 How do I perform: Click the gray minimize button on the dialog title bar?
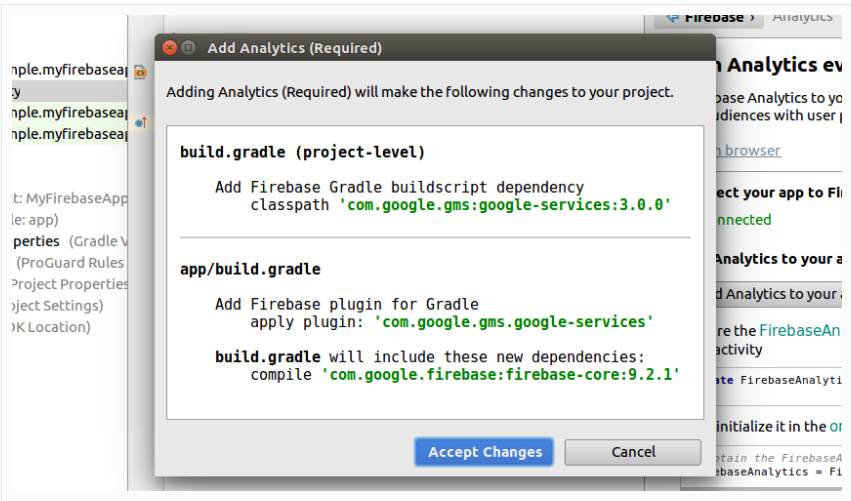[188, 47]
